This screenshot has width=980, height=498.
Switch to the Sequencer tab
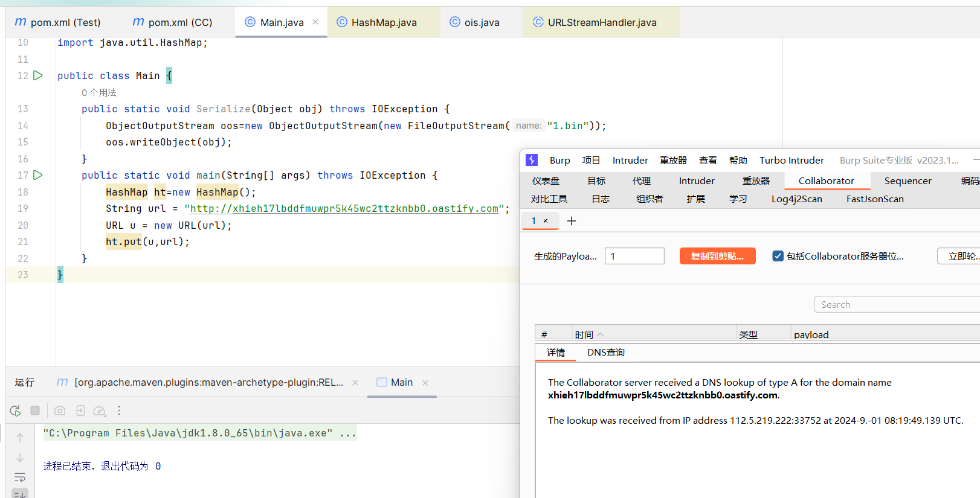907,181
